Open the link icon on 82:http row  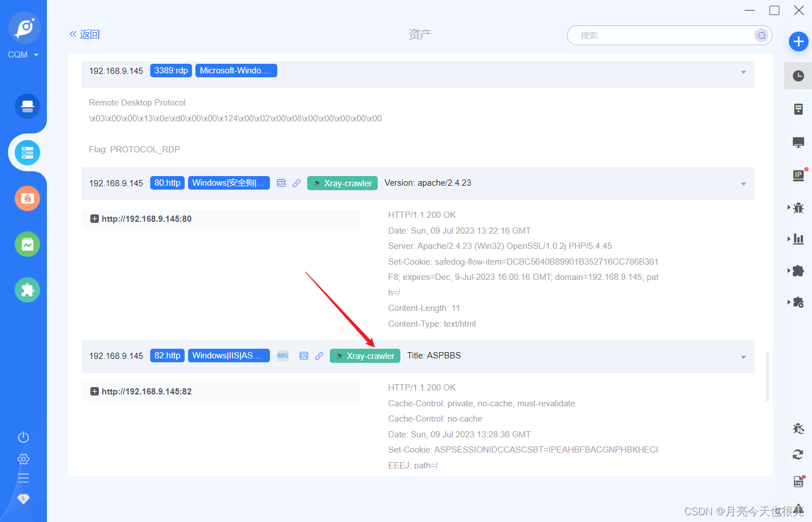[319, 356]
